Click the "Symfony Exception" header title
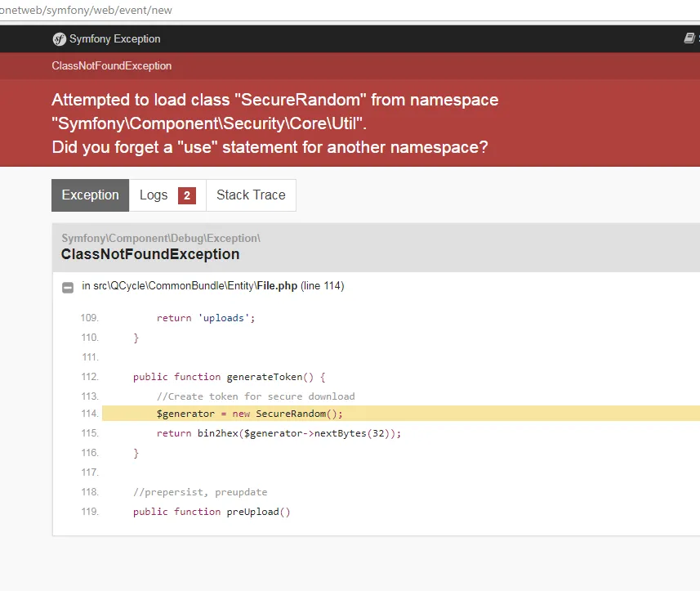 114,39
